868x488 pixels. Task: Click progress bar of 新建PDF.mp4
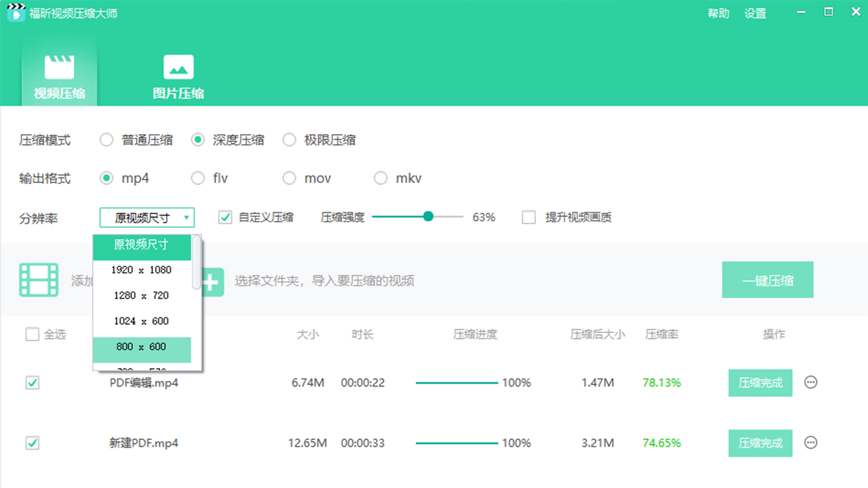point(456,443)
